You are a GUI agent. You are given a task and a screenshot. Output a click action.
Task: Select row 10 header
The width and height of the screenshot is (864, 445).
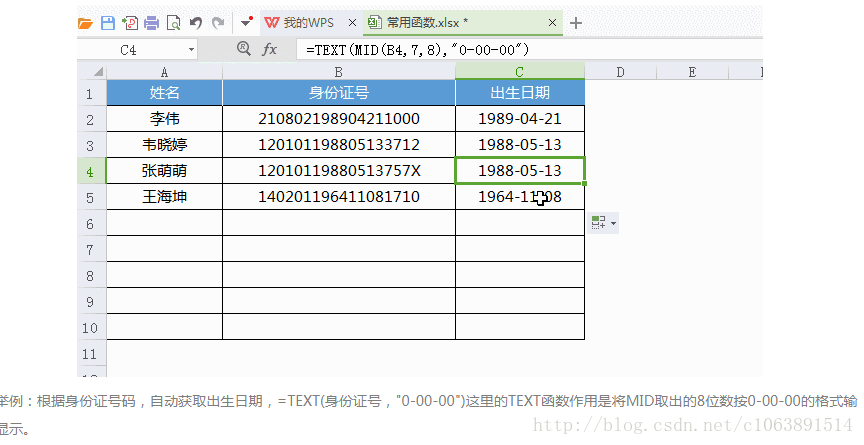click(x=90, y=327)
